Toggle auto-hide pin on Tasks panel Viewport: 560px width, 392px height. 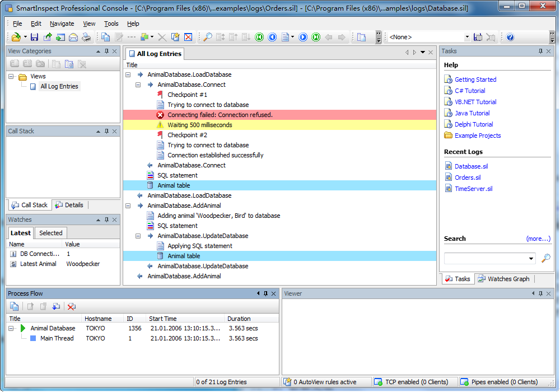coord(541,52)
